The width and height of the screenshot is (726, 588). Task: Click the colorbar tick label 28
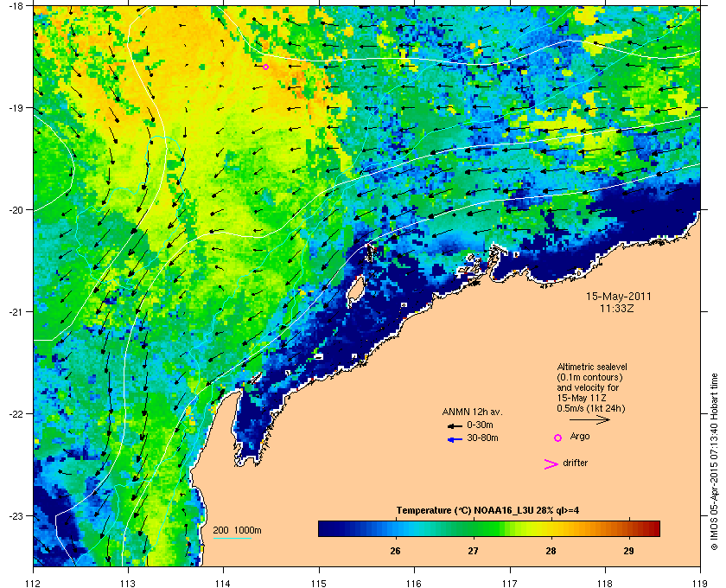pyautogui.click(x=551, y=551)
